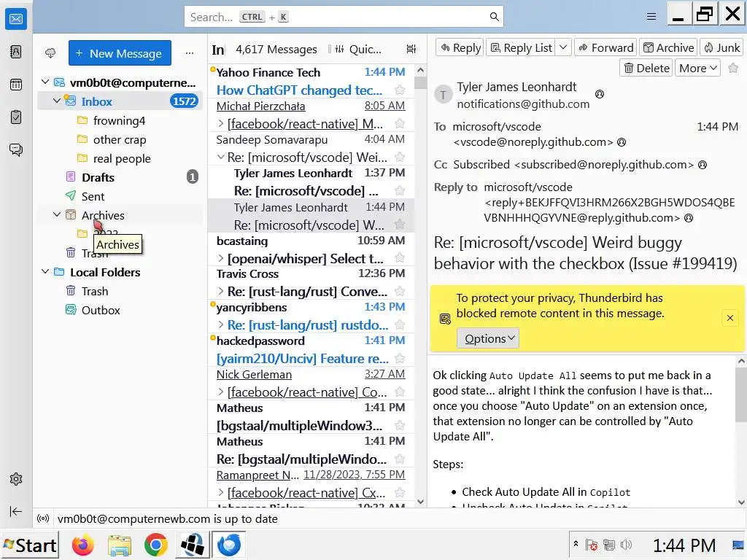Collapse the vm0b0t account tree
This screenshot has height=560, width=747.
point(45,82)
